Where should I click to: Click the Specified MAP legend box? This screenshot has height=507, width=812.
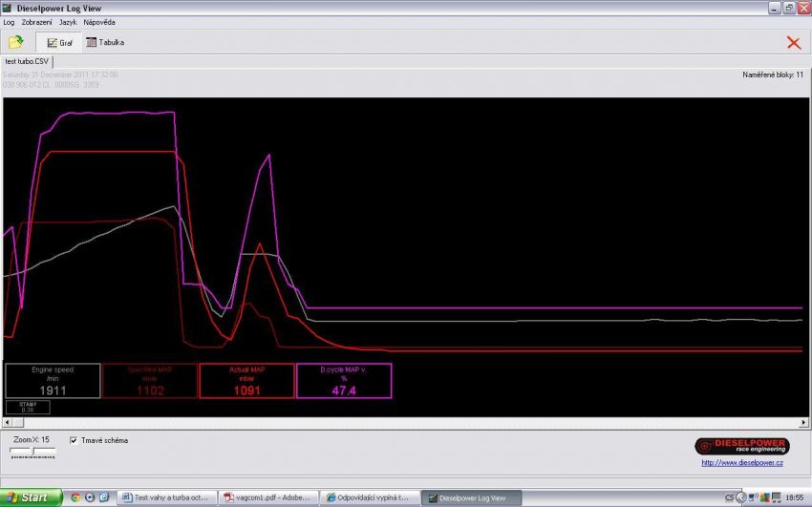(150, 381)
